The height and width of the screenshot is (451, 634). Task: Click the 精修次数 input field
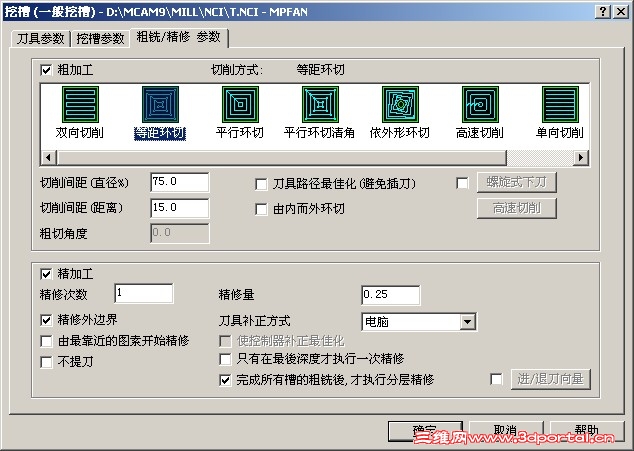tap(144, 293)
